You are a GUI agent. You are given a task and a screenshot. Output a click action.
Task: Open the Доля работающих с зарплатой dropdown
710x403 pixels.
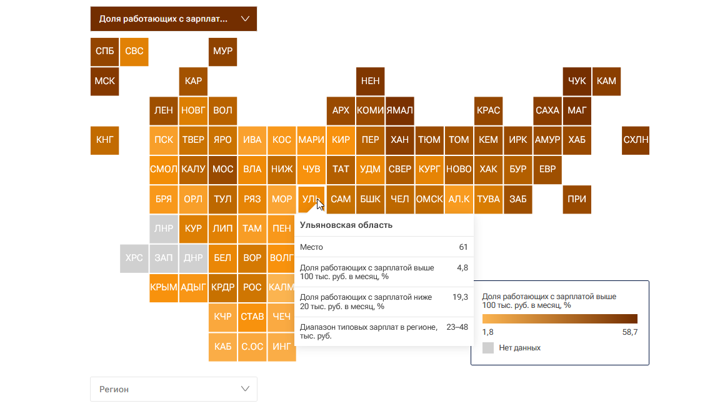click(x=173, y=19)
